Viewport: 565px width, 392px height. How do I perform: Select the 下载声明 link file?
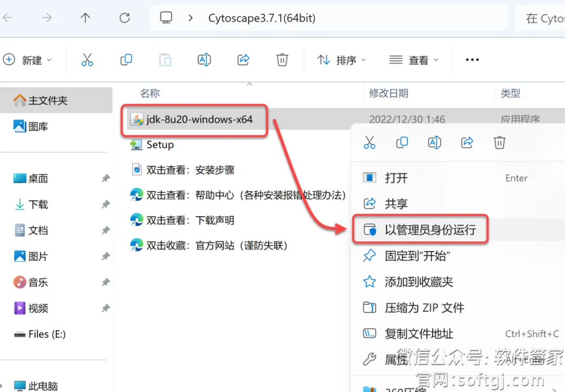[190, 220]
